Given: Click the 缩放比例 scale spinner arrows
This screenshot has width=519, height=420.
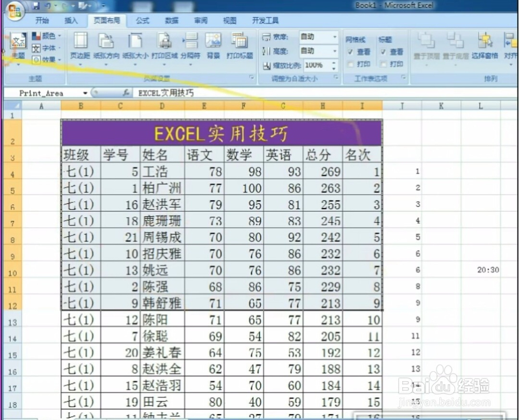Looking at the screenshot, I should pos(334,65).
